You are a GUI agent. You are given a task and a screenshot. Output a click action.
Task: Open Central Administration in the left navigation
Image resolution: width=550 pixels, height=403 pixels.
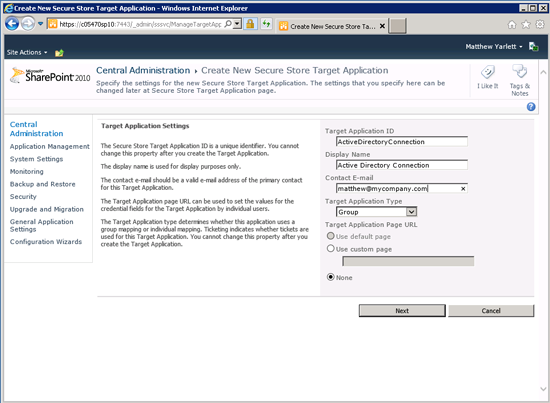[36, 129]
